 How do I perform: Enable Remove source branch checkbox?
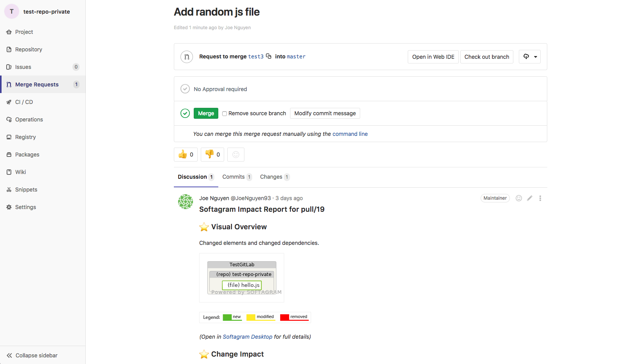tap(225, 114)
